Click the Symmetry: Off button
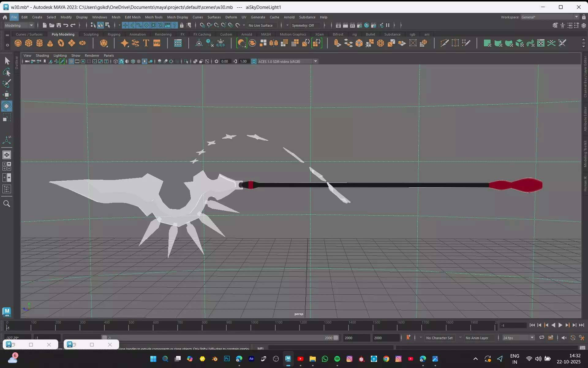This screenshot has height=368, width=588. click(x=303, y=25)
